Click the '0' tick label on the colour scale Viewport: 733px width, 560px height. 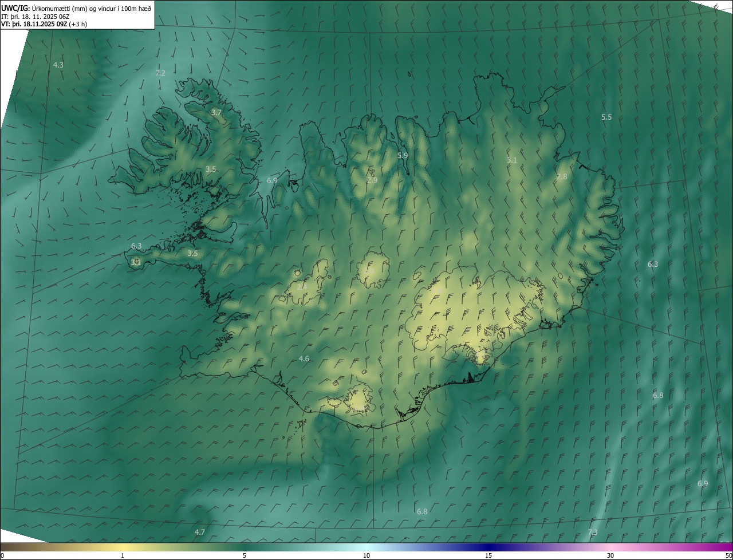(2, 556)
